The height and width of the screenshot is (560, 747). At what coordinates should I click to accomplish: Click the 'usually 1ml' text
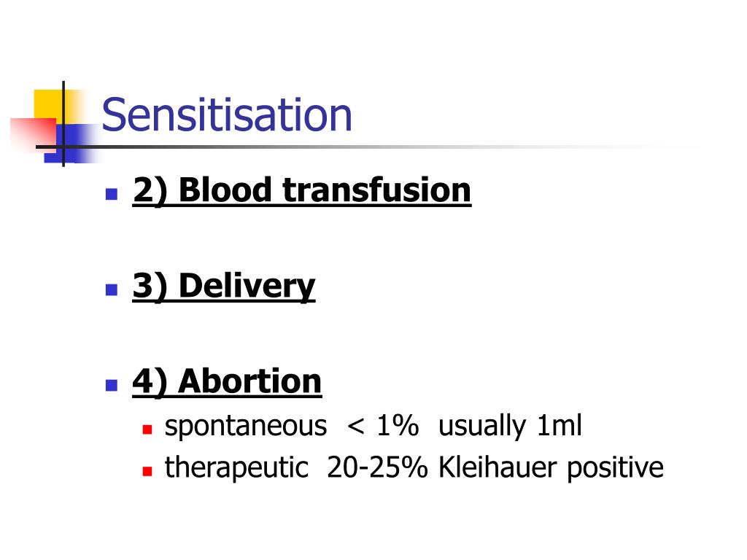pos(510,426)
